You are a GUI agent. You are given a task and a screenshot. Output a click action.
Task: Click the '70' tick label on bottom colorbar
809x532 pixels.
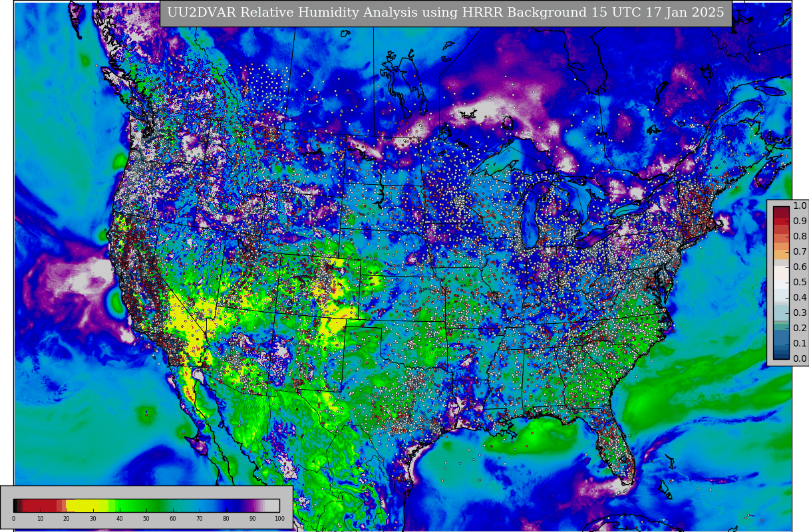point(200,519)
